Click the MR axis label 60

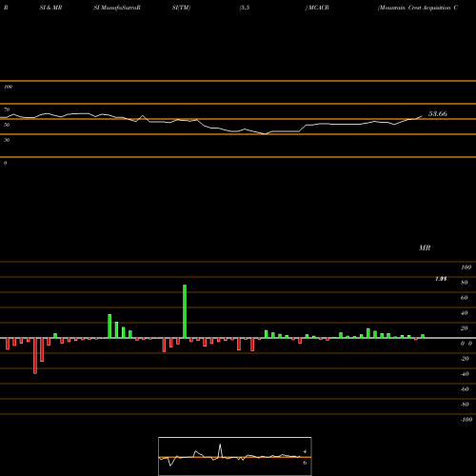464,298
